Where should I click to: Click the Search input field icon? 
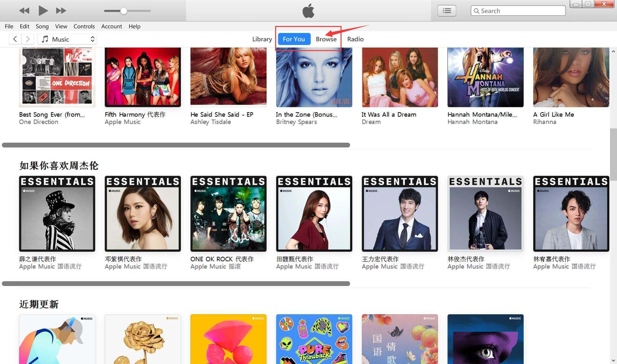click(x=476, y=10)
